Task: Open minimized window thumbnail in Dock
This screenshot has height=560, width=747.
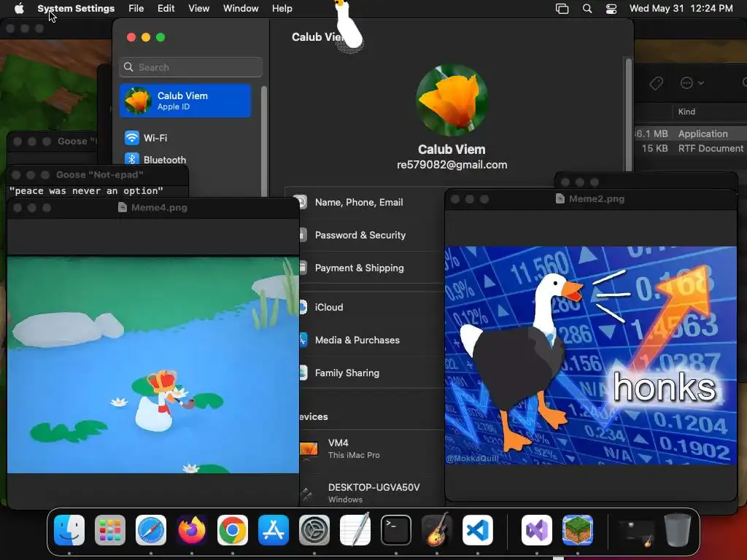Action: click(636, 532)
